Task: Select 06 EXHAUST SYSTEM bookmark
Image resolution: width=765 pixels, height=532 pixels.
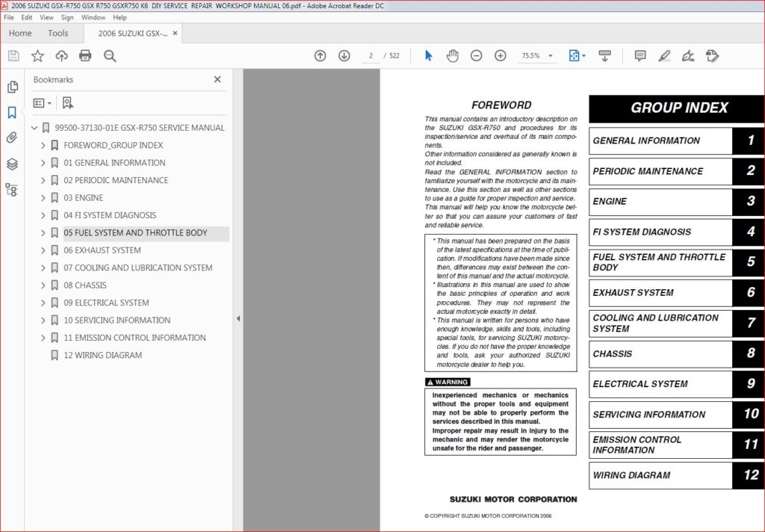Action: (102, 250)
